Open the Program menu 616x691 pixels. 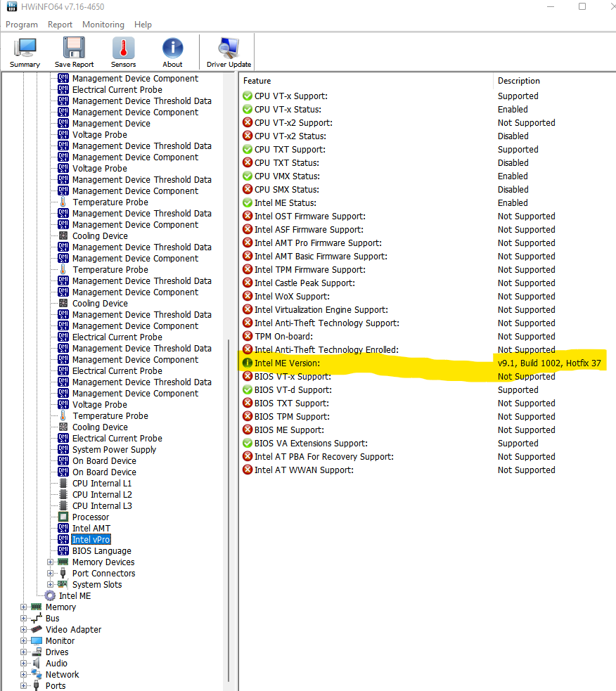tap(22, 25)
